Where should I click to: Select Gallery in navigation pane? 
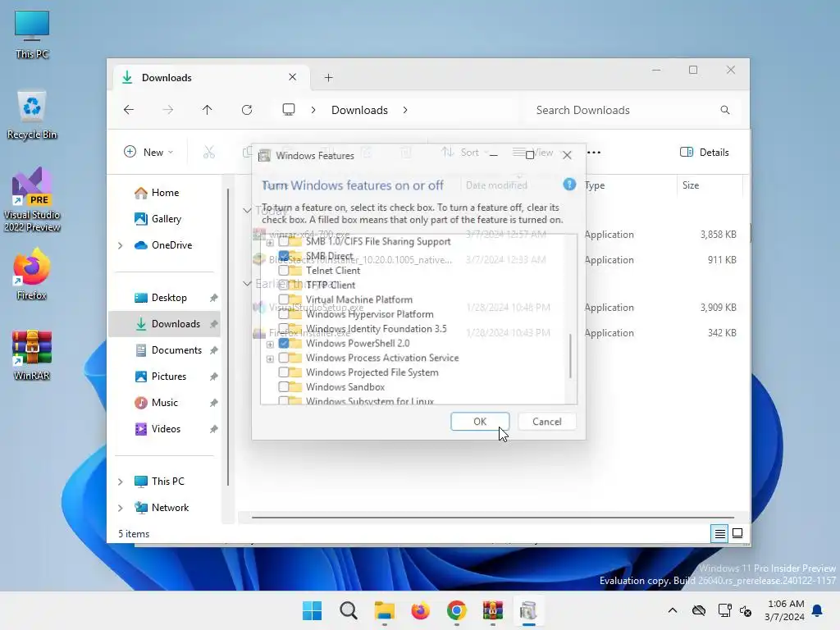[x=164, y=218]
